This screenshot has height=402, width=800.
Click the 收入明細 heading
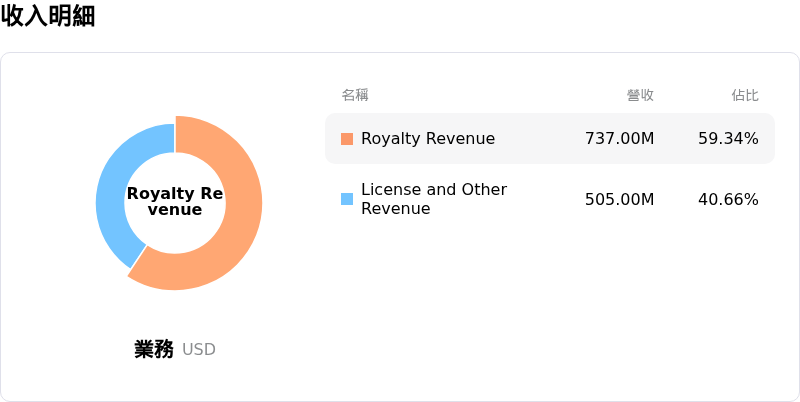click(x=48, y=16)
